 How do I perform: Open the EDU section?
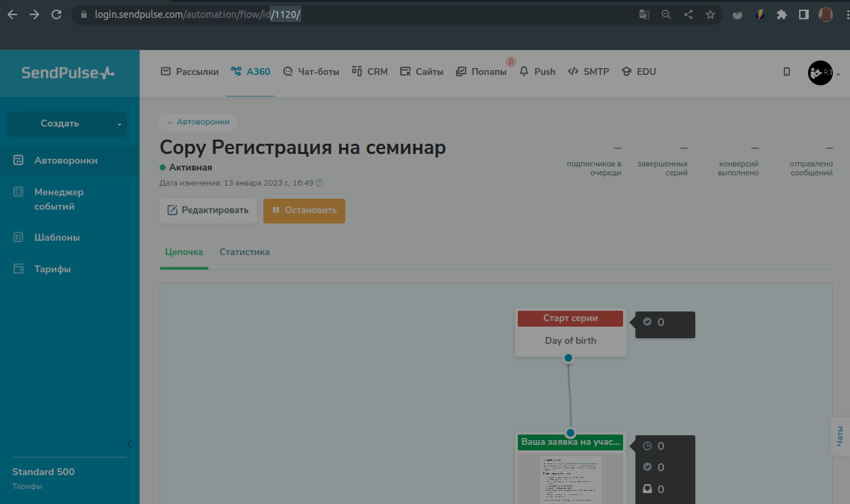[639, 72]
